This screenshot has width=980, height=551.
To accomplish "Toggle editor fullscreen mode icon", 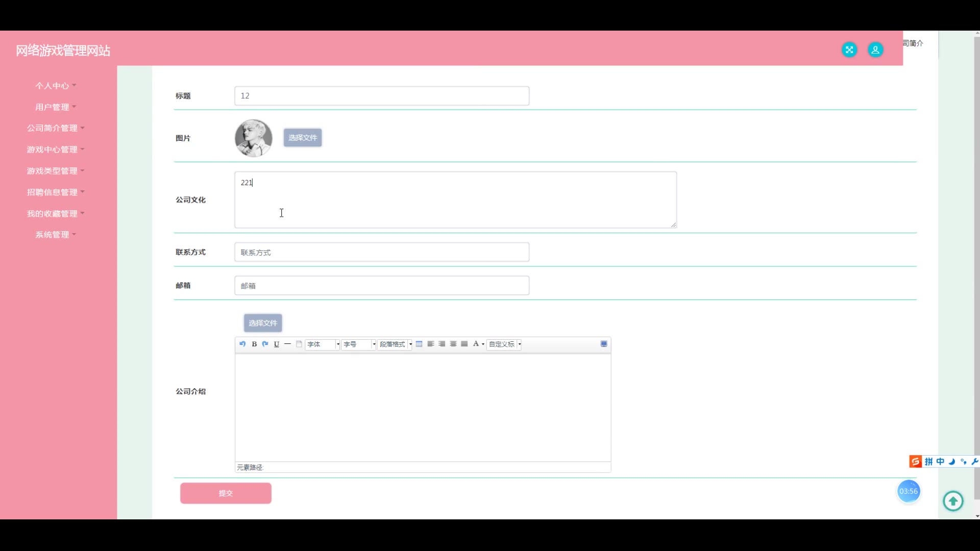I will pos(604,344).
